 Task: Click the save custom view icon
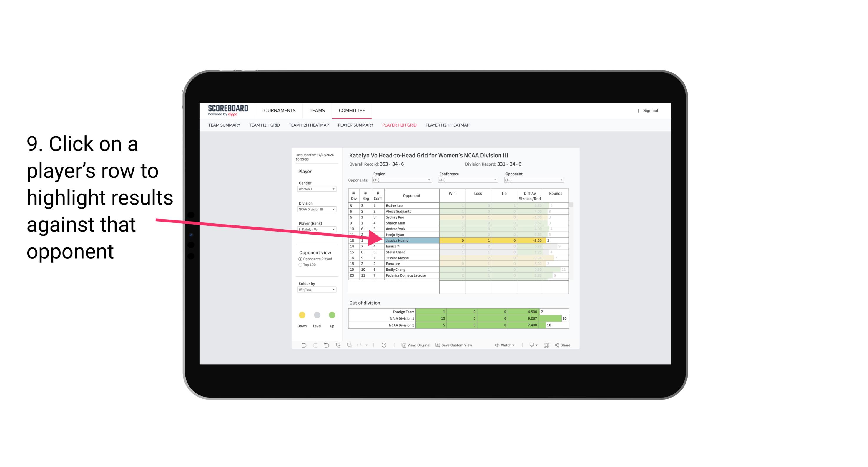click(438, 346)
